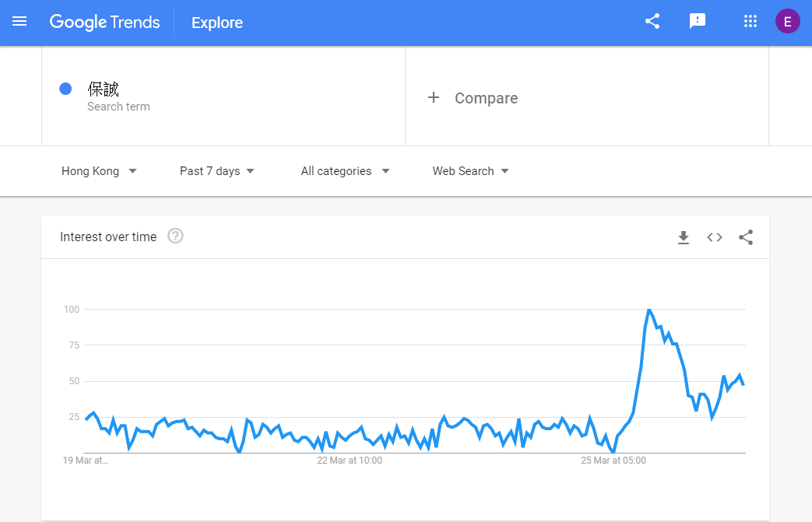
Task: Open the account avatar E
Action: pyautogui.click(x=788, y=22)
